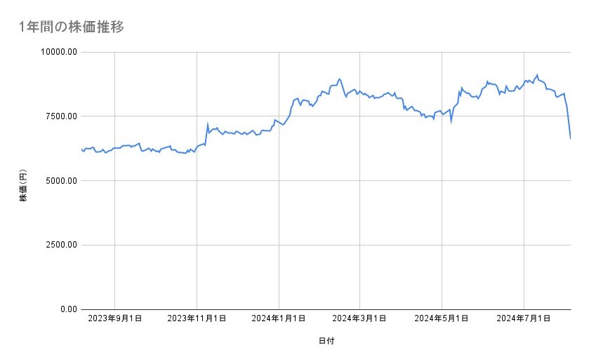The width and height of the screenshot is (589, 364).
Task: Click the first data point at the line's left end
Action: coord(82,149)
